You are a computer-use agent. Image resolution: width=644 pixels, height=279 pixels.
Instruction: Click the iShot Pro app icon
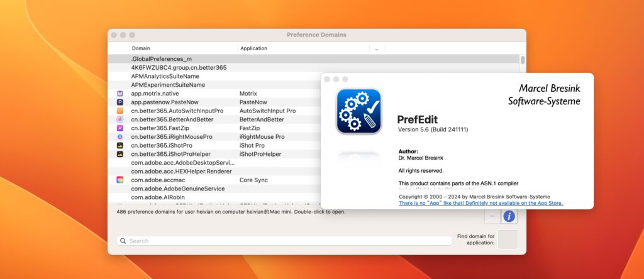[120, 145]
